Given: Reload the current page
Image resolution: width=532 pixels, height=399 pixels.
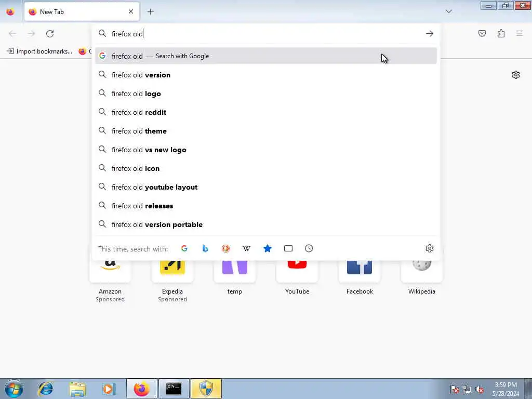Looking at the screenshot, I should (x=50, y=33).
